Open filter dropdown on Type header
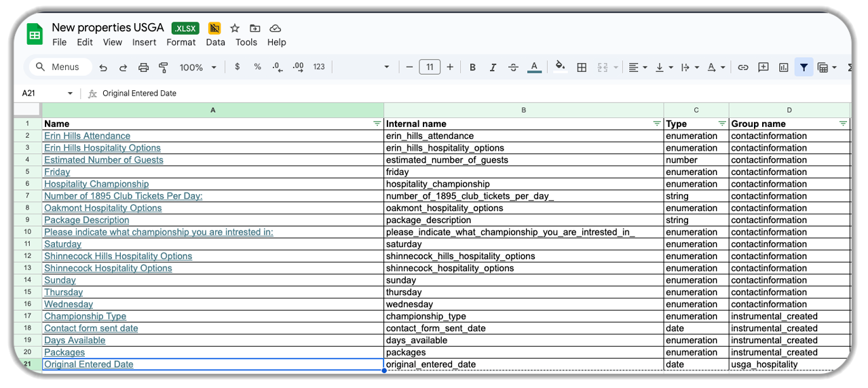Screen dimensions: 868x388 [x=722, y=124]
